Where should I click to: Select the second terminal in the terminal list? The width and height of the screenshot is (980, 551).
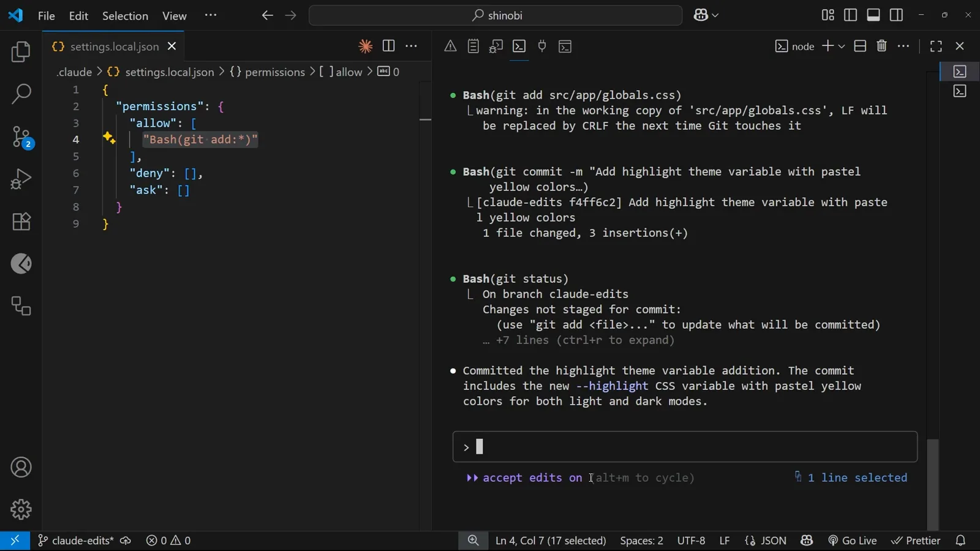tap(960, 91)
